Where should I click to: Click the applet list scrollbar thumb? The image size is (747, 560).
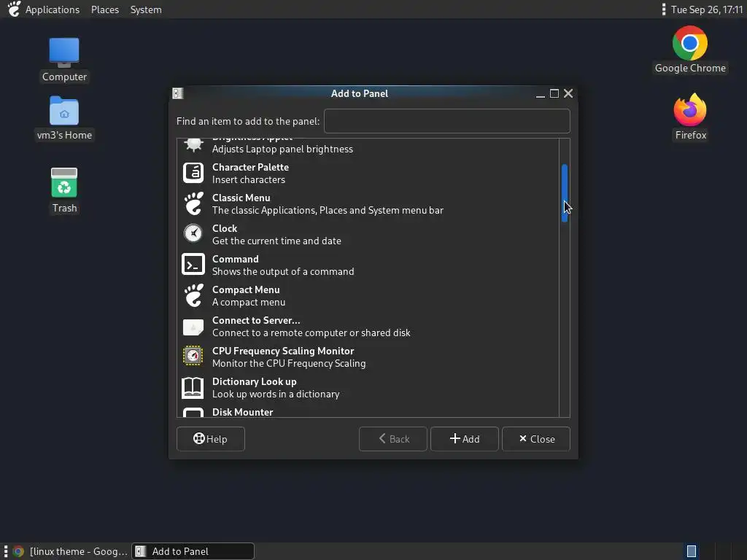click(565, 192)
